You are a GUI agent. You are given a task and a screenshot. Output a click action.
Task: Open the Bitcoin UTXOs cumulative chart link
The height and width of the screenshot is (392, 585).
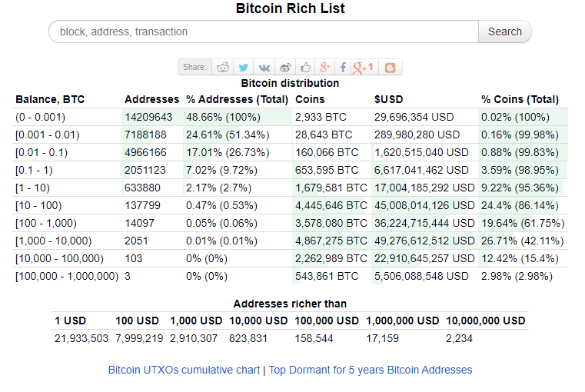(184, 370)
